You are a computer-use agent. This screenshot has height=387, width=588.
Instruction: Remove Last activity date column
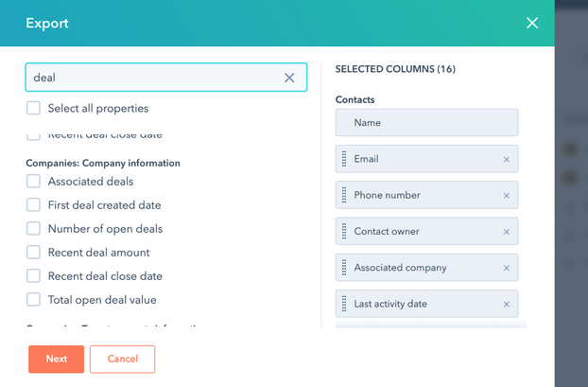tap(507, 304)
